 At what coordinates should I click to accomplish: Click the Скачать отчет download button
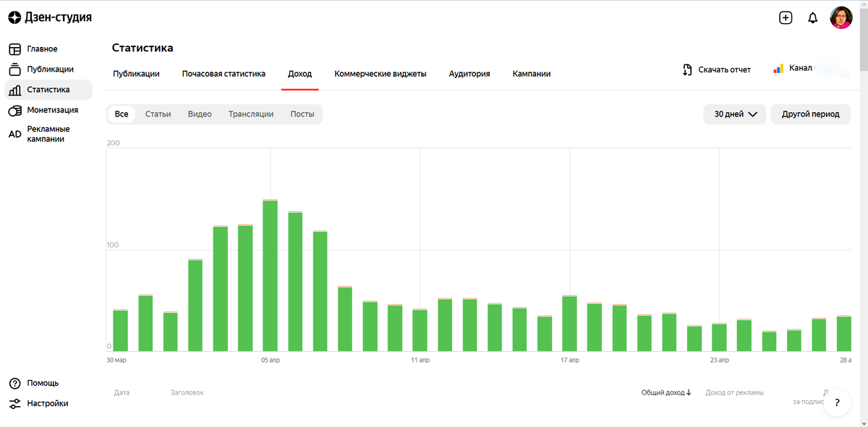[717, 70]
